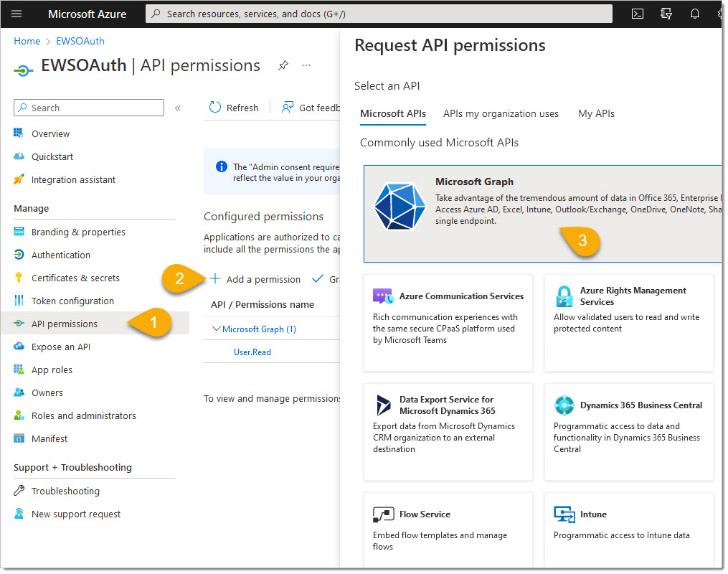Click the Quickstart cloud icon
This screenshot has height=574, width=728.
point(19,156)
